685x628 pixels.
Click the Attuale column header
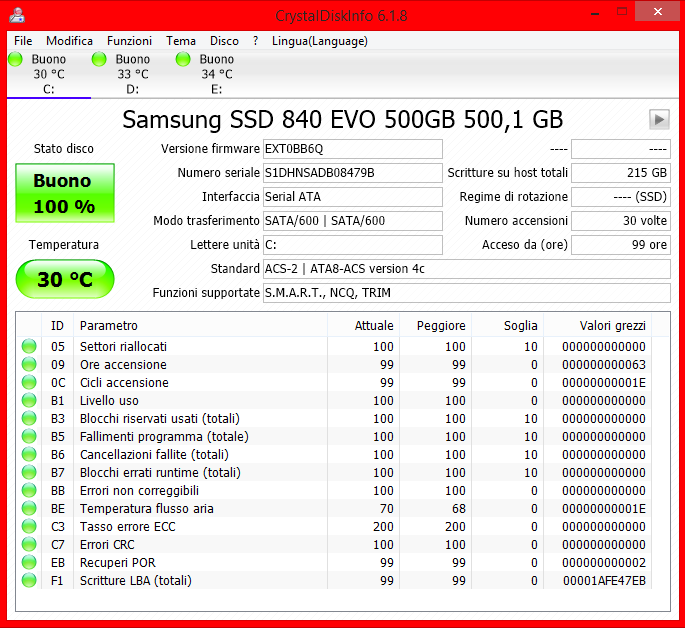point(363,326)
